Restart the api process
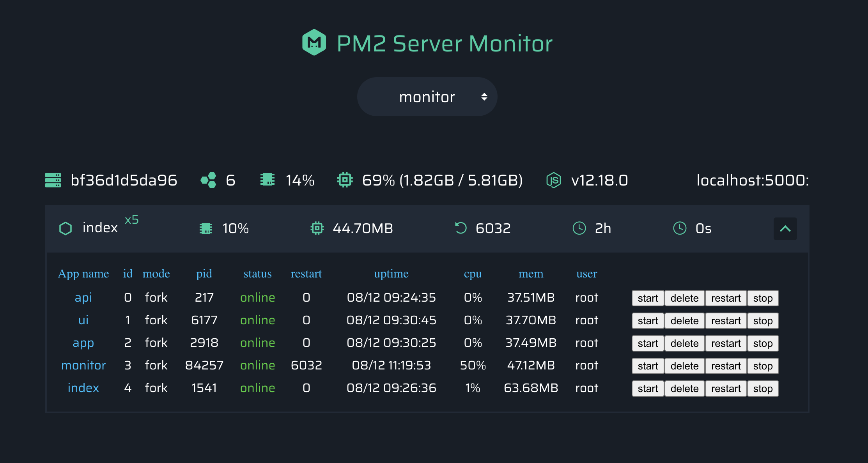868x463 pixels. pyautogui.click(x=726, y=298)
